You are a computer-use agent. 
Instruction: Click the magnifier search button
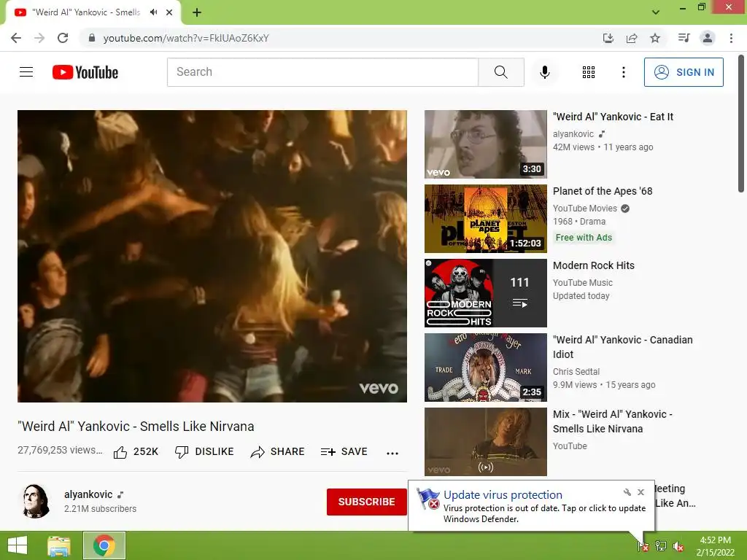click(x=500, y=72)
